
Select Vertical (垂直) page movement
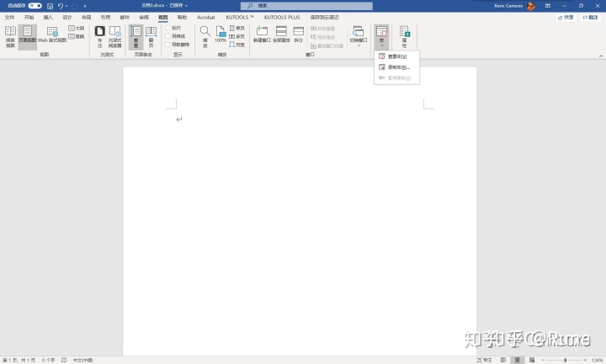pos(136,37)
